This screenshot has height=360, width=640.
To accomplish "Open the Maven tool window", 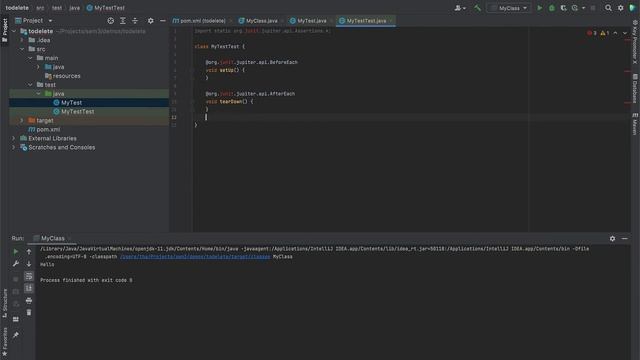I will 635,124.
